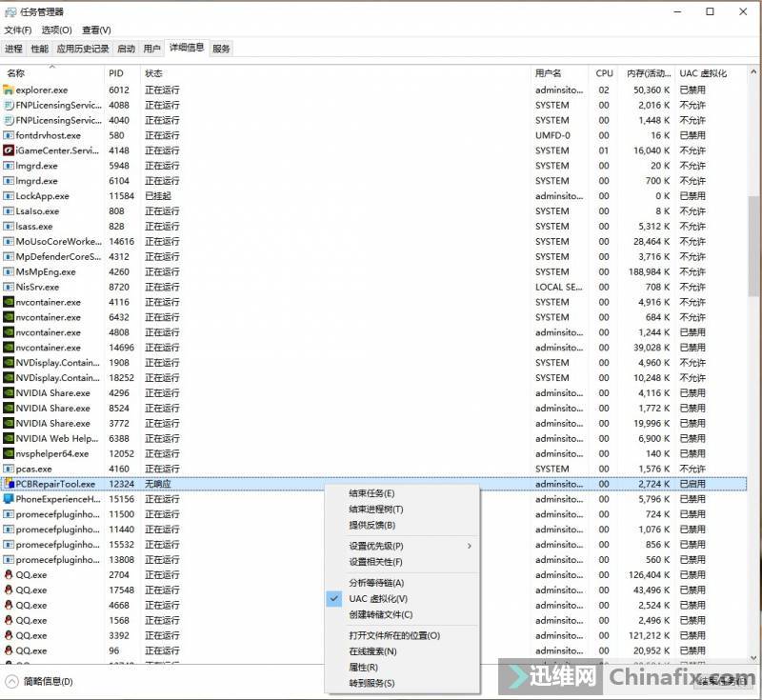Open the 查看(V) menu

[96, 30]
